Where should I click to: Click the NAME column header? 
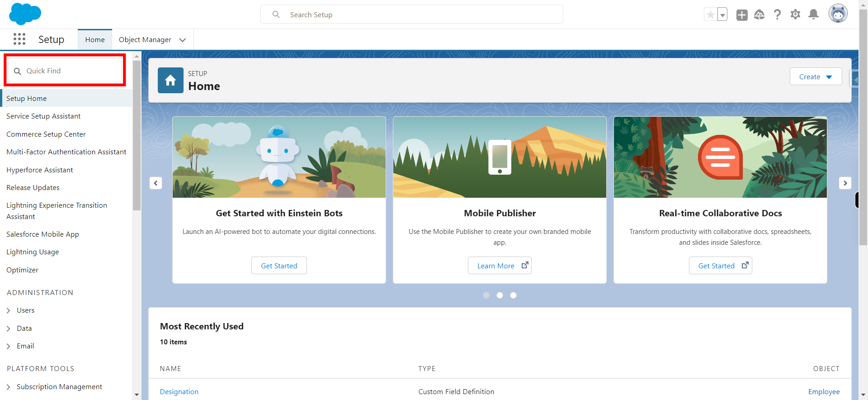170,369
